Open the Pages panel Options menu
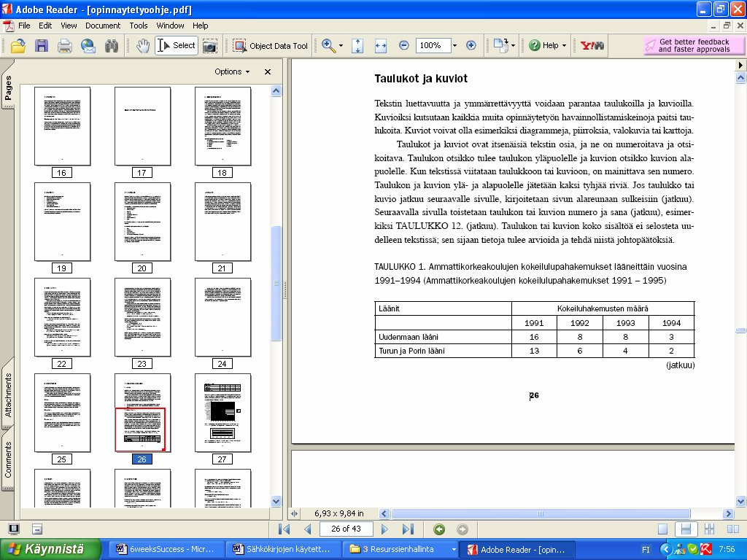Viewport: 747px width, 560px height. pyautogui.click(x=232, y=71)
